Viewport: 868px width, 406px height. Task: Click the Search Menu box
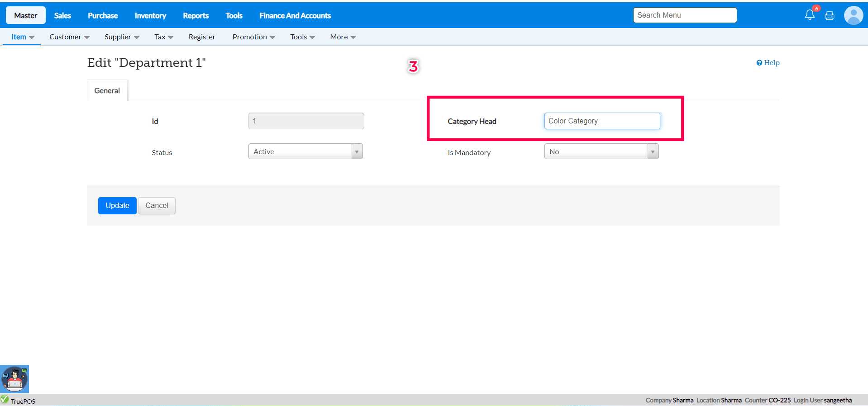click(685, 15)
